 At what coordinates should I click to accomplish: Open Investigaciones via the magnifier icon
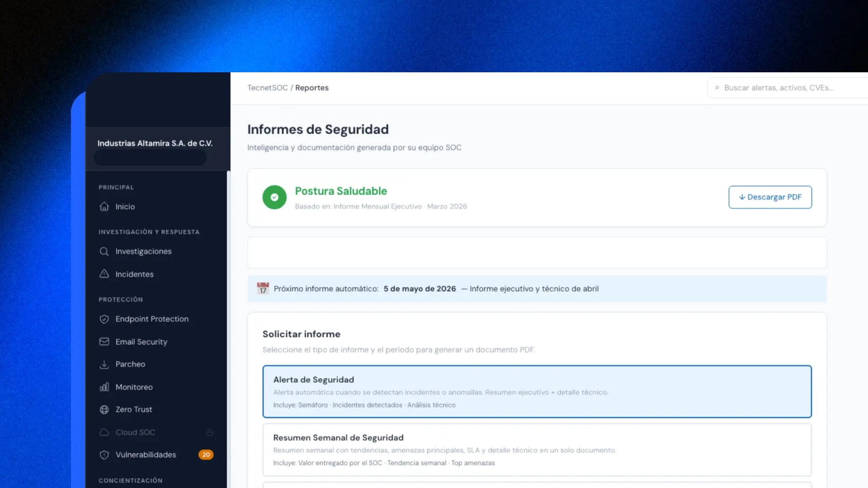coord(104,251)
